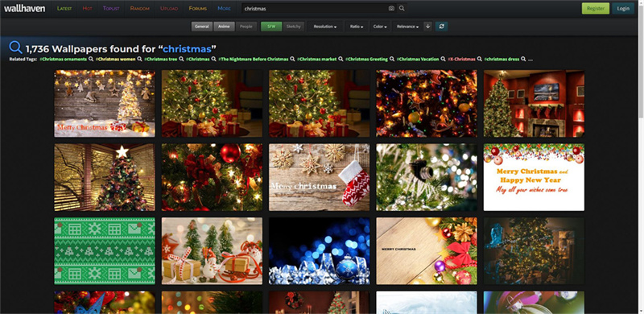
Task: Open blue ornament bokeh thumbnail
Action: tap(319, 251)
